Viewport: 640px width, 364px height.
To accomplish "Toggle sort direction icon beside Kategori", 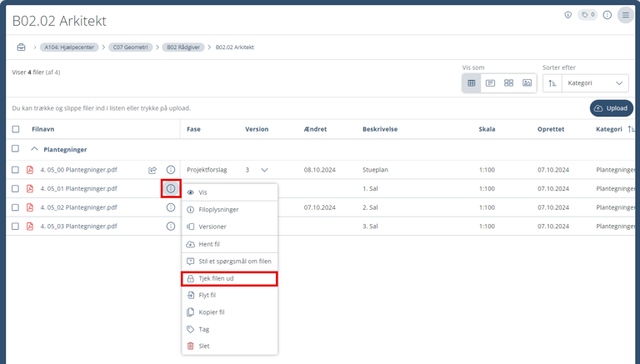I will point(552,83).
